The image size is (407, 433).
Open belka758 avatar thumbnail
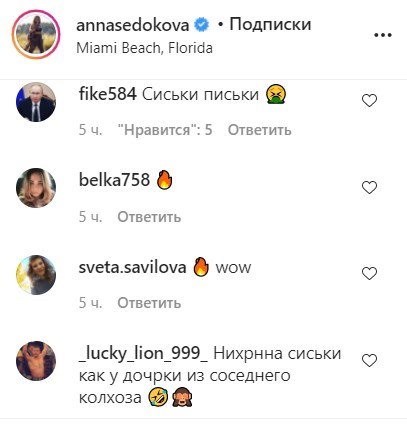36,188
